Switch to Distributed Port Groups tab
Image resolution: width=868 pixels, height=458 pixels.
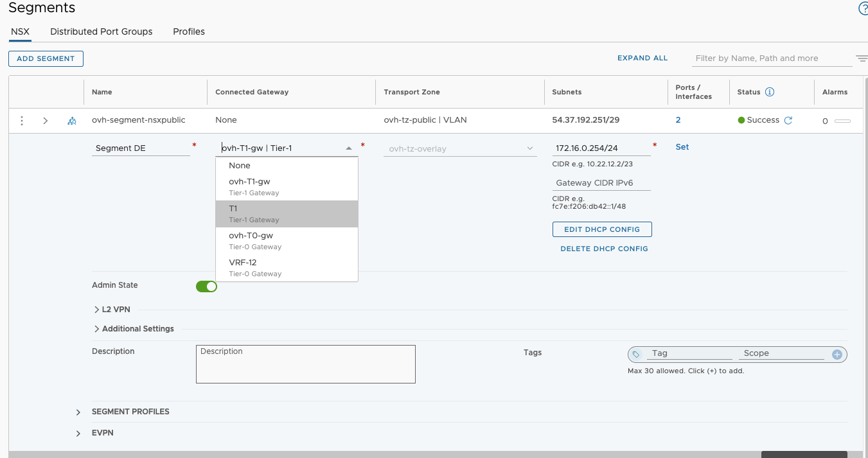tap(101, 31)
